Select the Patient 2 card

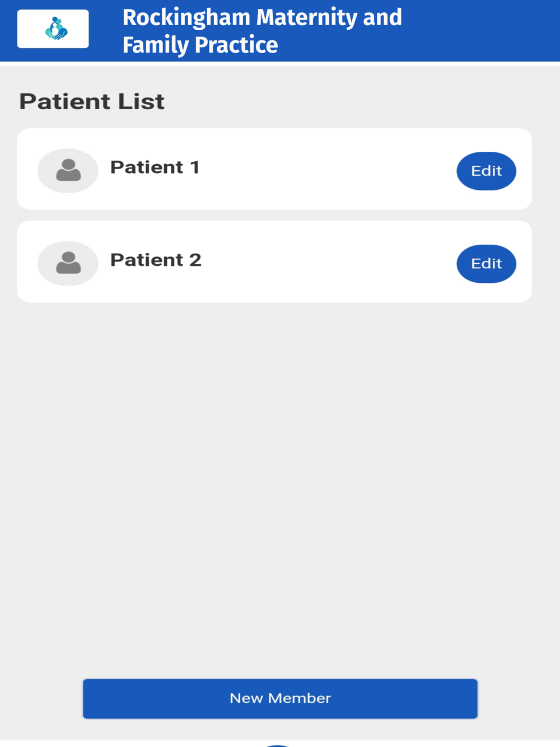click(274, 262)
